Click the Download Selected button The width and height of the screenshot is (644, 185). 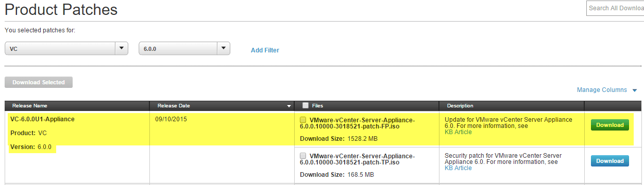pos(39,82)
